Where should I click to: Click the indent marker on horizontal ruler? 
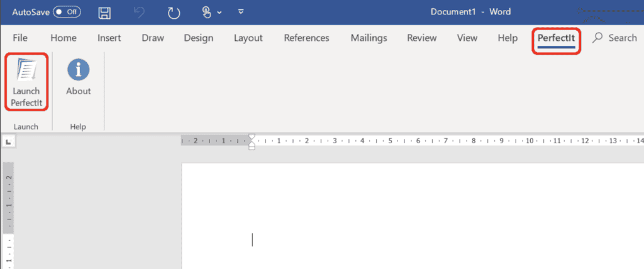[x=252, y=141]
